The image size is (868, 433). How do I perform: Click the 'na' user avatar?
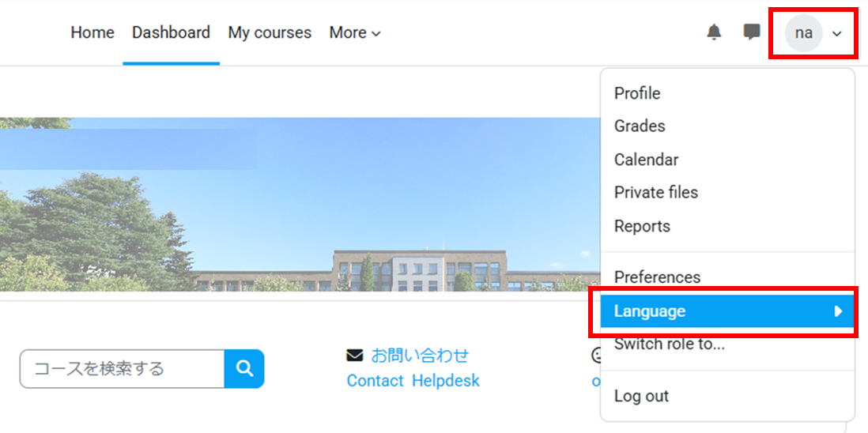(804, 33)
